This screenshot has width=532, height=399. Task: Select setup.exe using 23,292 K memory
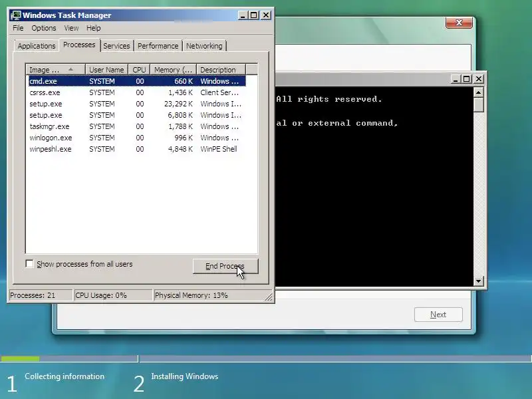pos(137,104)
